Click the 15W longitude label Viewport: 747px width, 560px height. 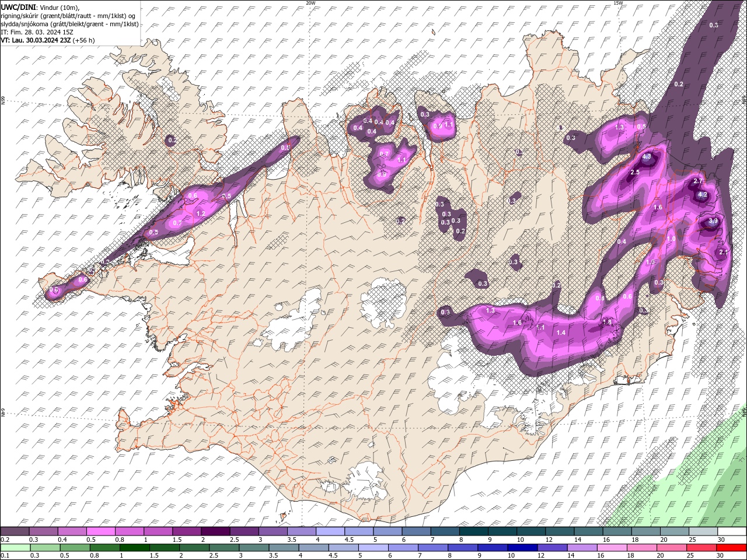(618, 3)
